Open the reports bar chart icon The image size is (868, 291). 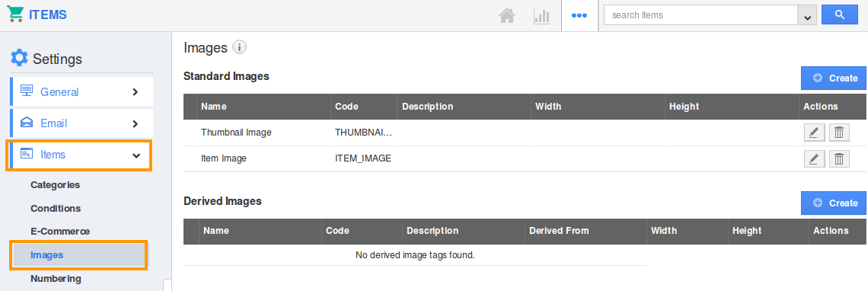click(541, 15)
